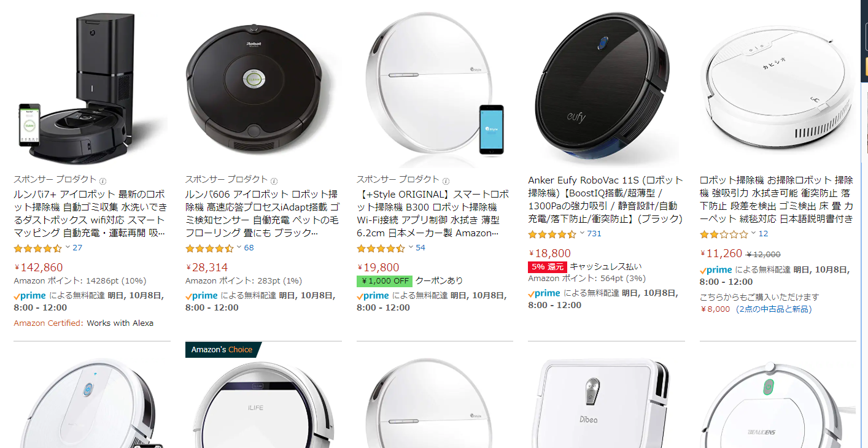Open 731 reviews count link
The width and height of the screenshot is (868, 448).
coord(594,234)
